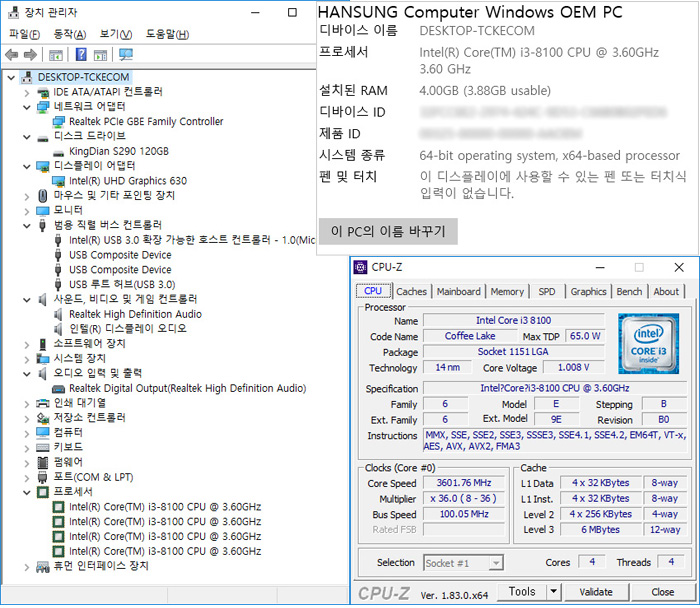
Task: Click the installed RAM value 4.00GB
Action: (x=484, y=91)
